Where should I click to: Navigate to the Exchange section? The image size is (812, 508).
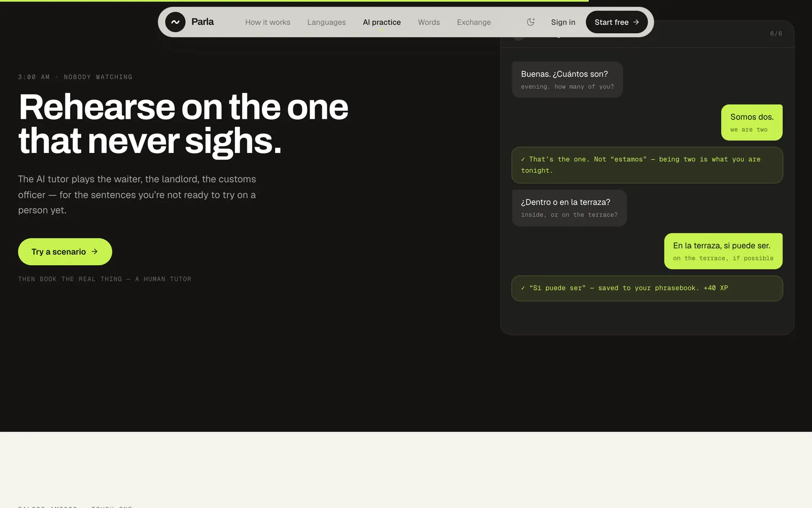tap(473, 22)
